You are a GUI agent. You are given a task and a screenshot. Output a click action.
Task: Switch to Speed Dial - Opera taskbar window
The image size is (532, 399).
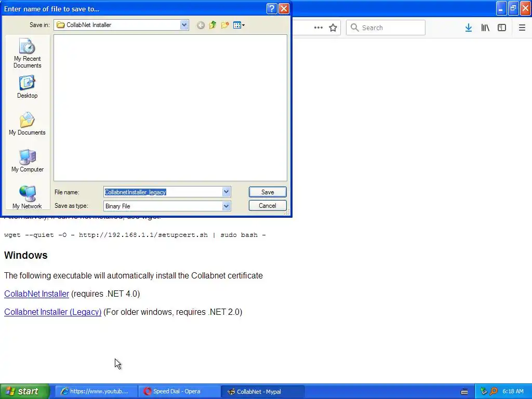coord(179,391)
